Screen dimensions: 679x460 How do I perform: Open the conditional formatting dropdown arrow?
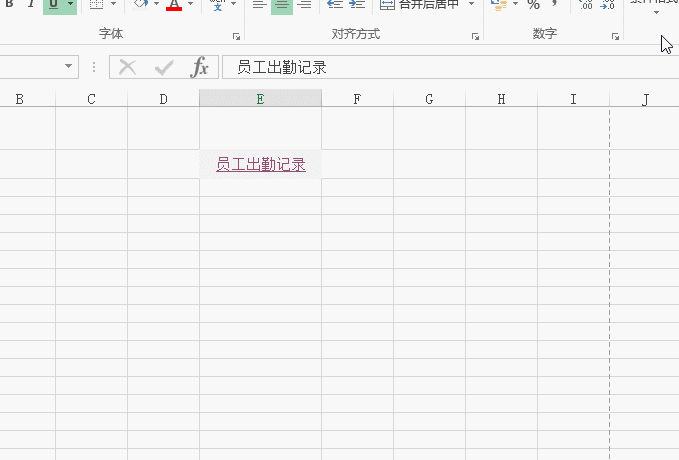[x=656, y=13]
